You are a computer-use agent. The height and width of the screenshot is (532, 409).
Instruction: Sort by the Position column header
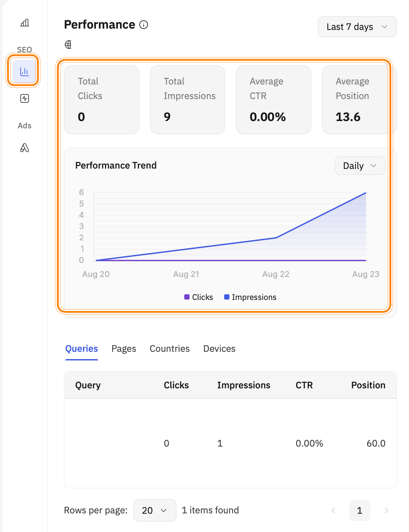point(368,385)
